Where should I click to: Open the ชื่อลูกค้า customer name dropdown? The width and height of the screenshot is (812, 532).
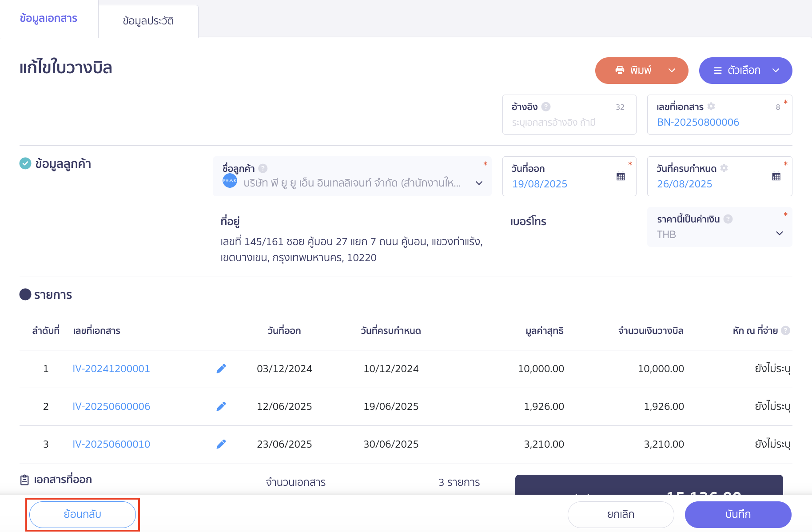[479, 183]
